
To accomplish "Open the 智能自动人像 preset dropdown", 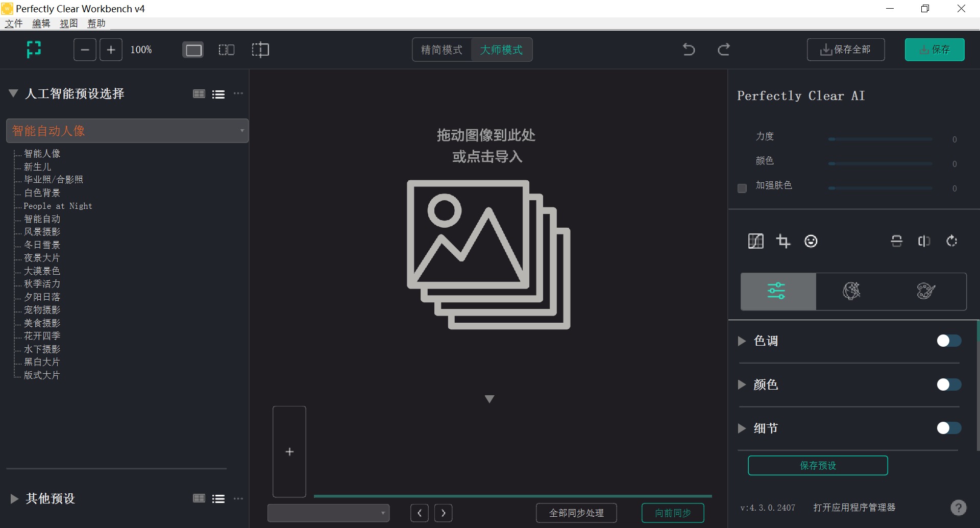I will pyautogui.click(x=127, y=131).
